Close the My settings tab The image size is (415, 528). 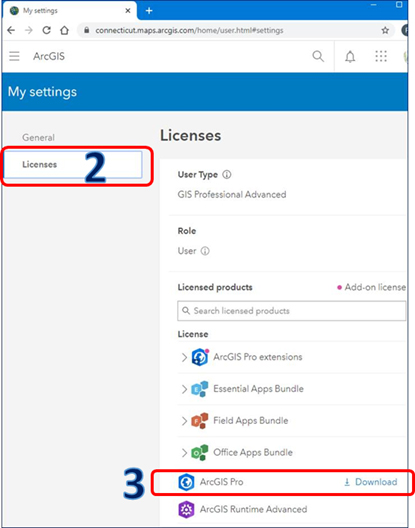click(x=128, y=11)
